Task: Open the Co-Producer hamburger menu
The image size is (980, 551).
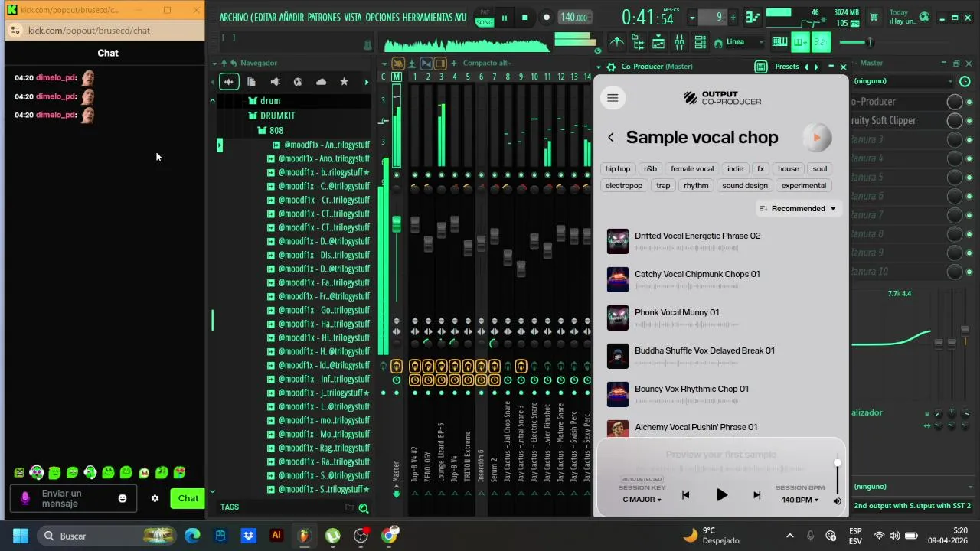Action: click(612, 97)
